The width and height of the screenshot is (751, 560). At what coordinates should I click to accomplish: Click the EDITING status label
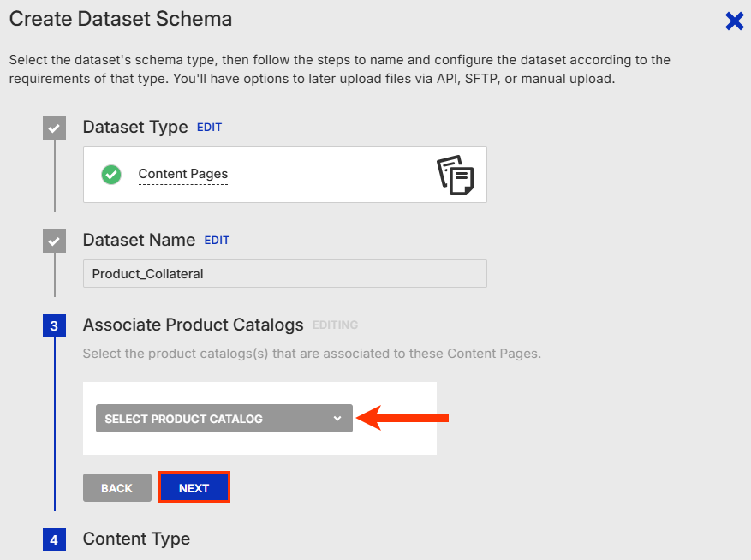(x=335, y=325)
